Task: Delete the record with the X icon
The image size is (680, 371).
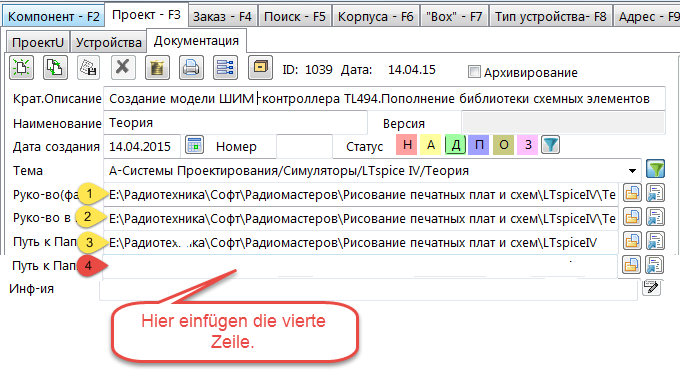Action: 123,68
